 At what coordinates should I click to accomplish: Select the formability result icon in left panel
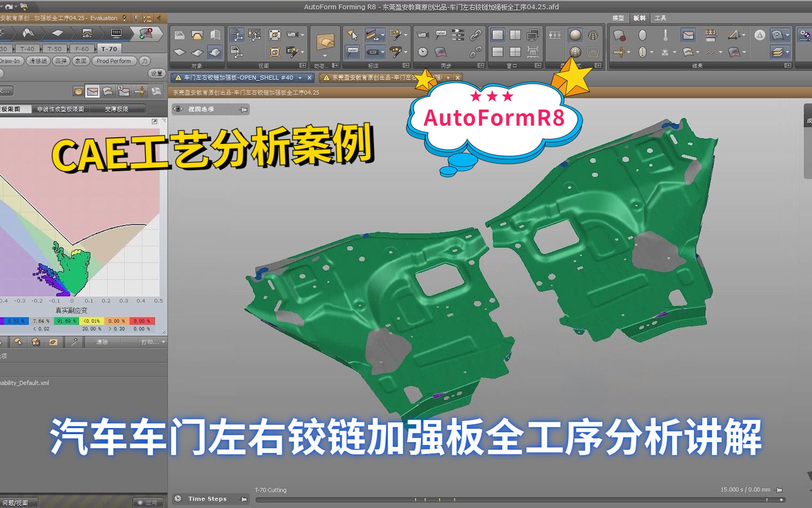93,91
